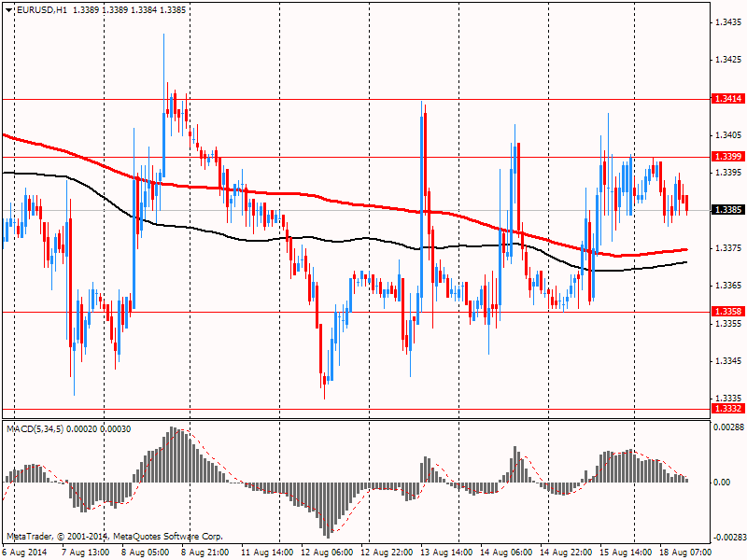Click the 11 Aug 14:00 time label

coord(267,553)
